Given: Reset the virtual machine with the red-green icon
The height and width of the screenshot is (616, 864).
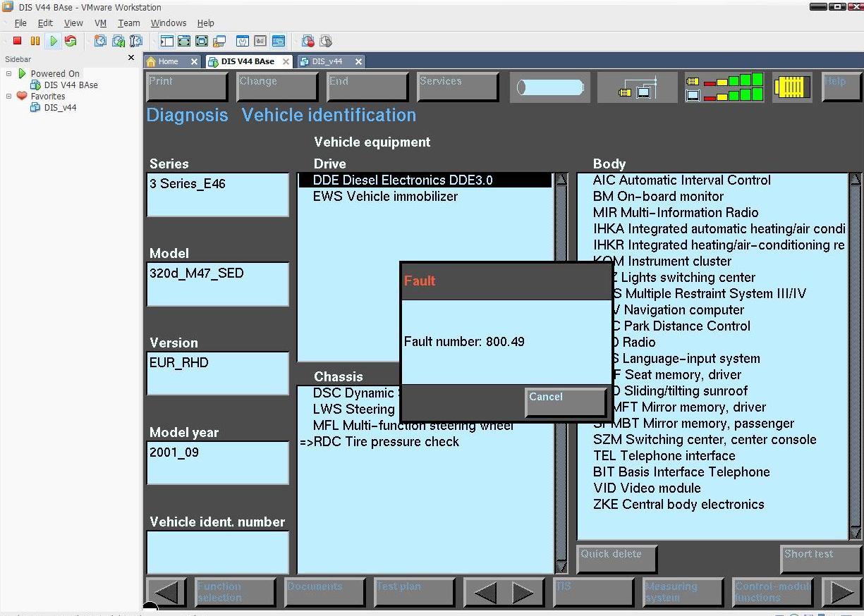Looking at the screenshot, I should tap(71, 41).
